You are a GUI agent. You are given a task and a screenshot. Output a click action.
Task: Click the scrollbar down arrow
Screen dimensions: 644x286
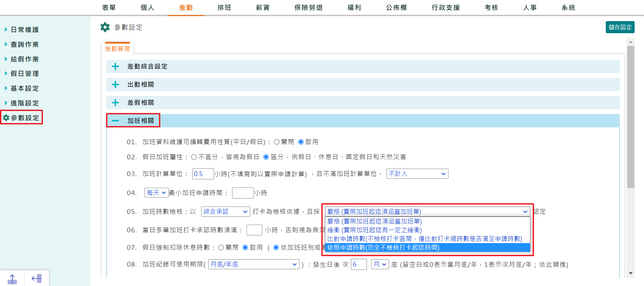coord(631,273)
